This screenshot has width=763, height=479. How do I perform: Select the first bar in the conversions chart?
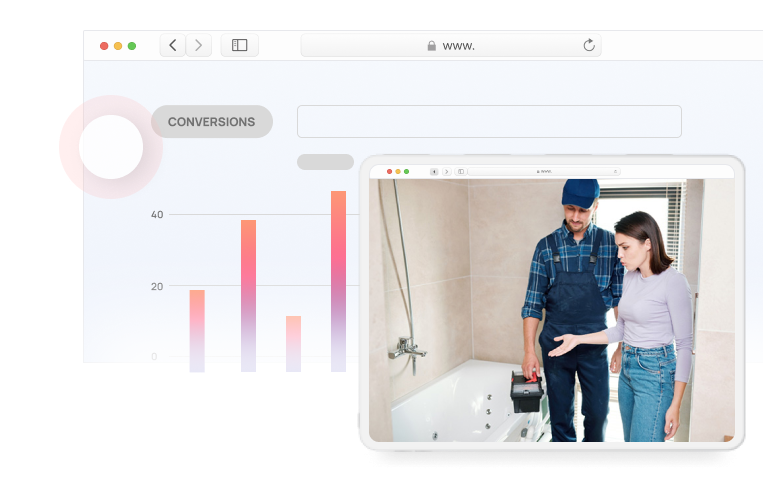click(197, 330)
